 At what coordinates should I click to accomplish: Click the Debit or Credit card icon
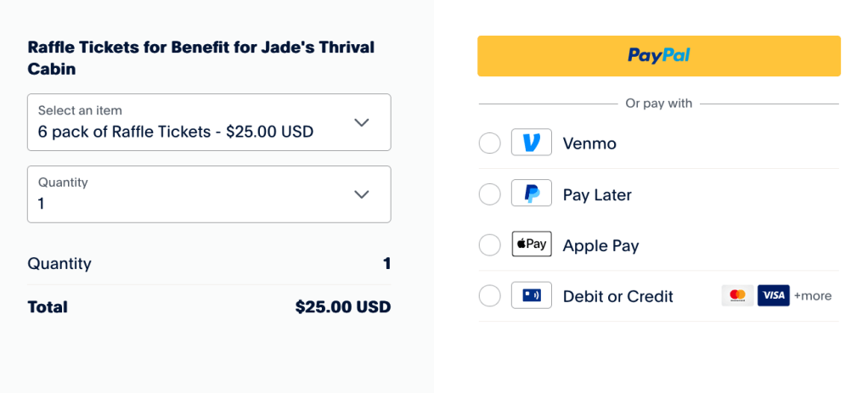532,295
